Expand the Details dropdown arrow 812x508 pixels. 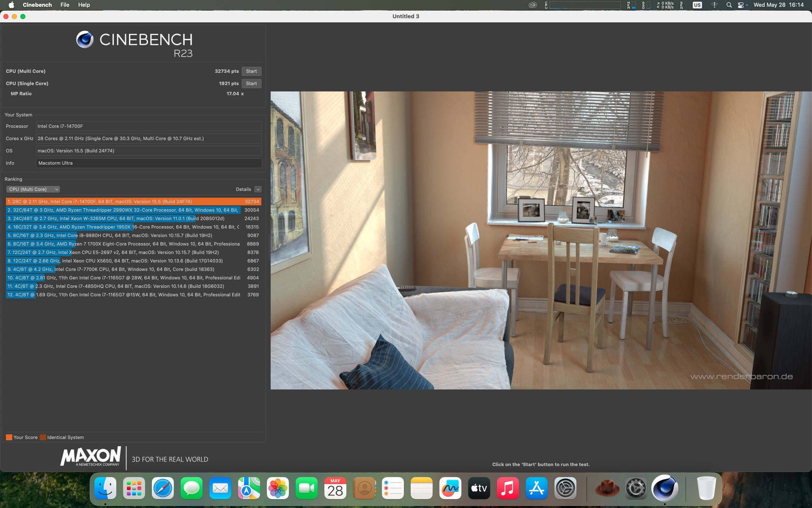click(x=258, y=189)
